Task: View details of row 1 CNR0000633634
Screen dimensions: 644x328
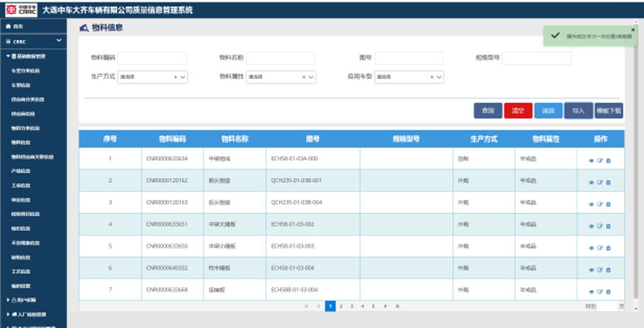Action: 592,160
